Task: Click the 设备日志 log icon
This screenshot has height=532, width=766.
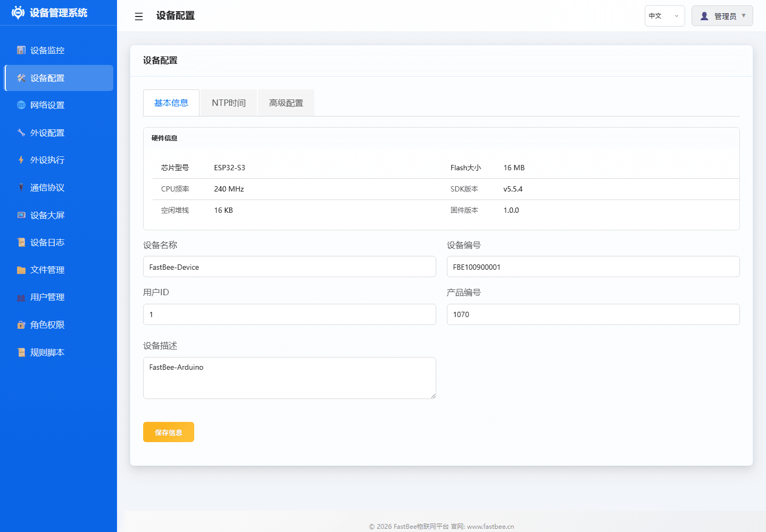Action: [x=21, y=242]
